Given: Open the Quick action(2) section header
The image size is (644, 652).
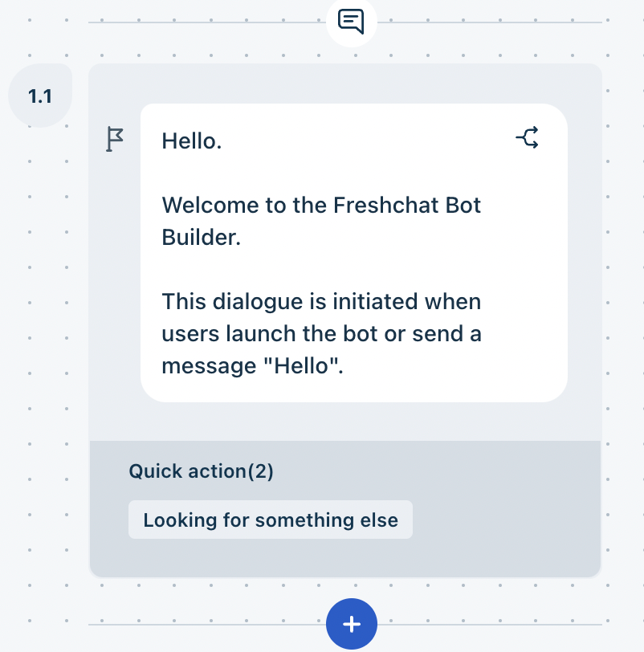Looking at the screenshot, I should (202, 471).
